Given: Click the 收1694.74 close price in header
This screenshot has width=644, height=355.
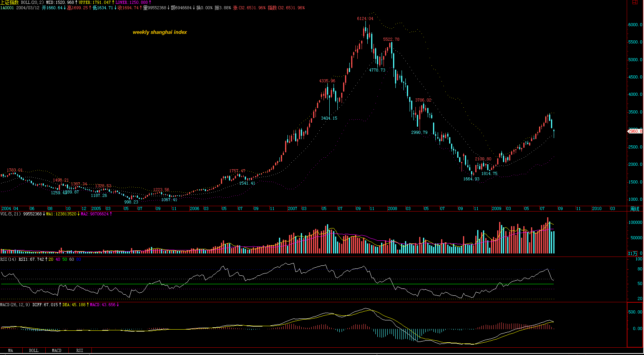Looking at the screenshot, I should [x=128, y=8].
